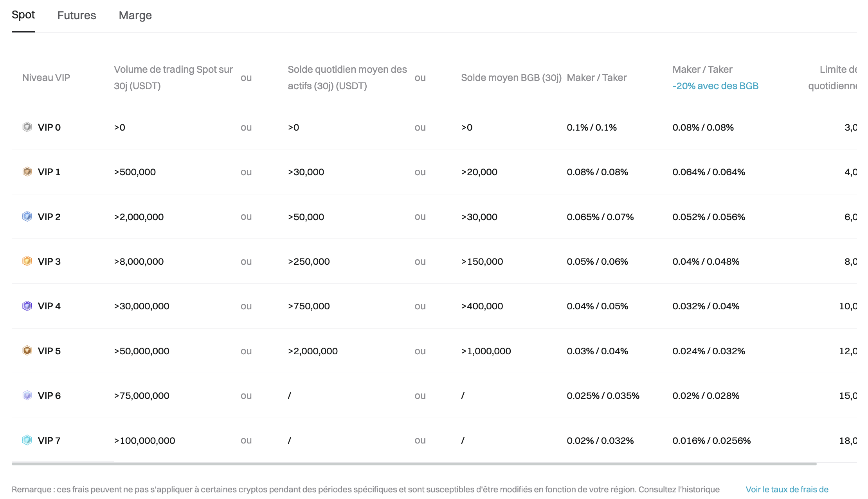This screenshot has width=868, height=499.
Task: Click the 'Remarque' footnote text
Action: [366, 489]
